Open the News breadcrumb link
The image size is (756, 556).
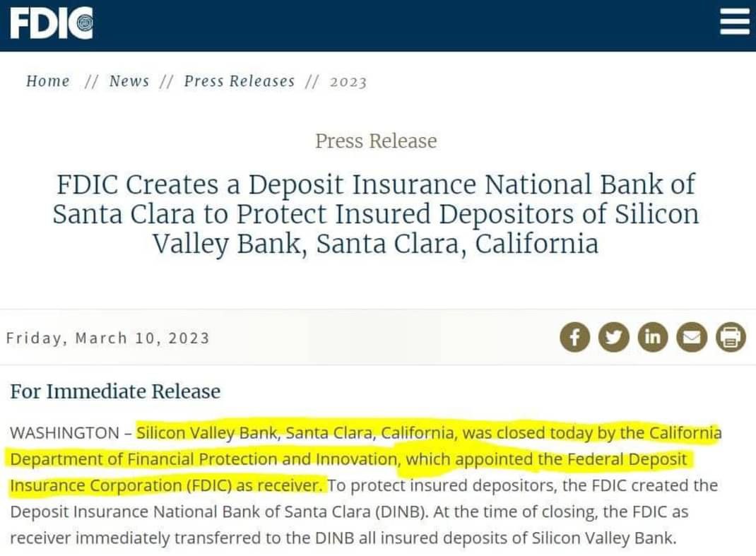[129, 81]
